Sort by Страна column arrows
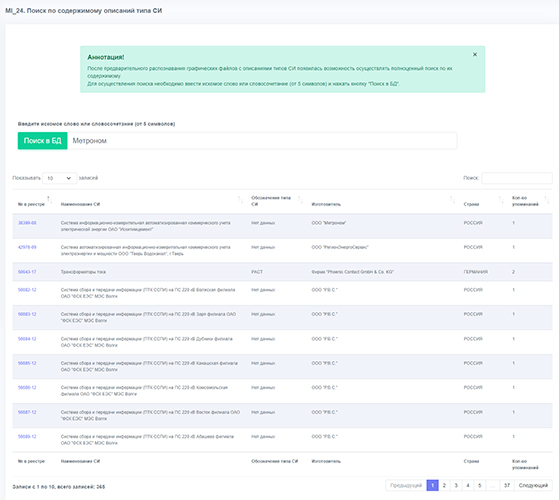This screenshot has height=500, width=559. coord(501,200)
